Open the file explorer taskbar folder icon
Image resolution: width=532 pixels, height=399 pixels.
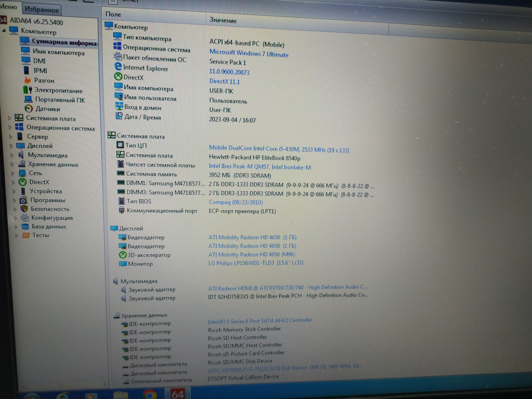point(120,395)
